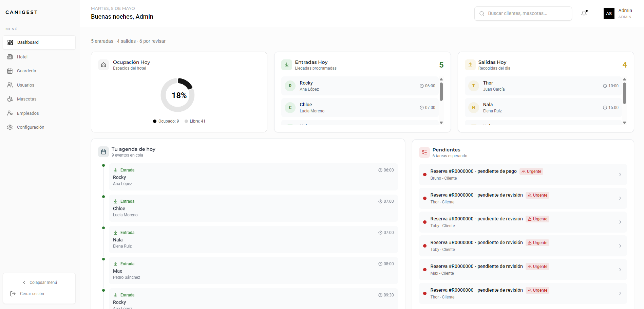The image size is (644, 309).
Task: Click the 06:00 clock icon on Rocky entrada
Action: 380,170
